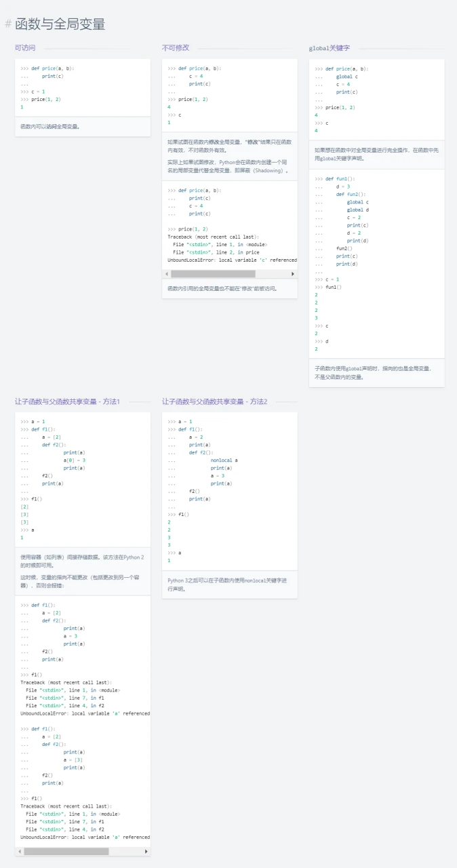
Task: Click left scroll arrow in 不可修改 code block
Action: 167,274
